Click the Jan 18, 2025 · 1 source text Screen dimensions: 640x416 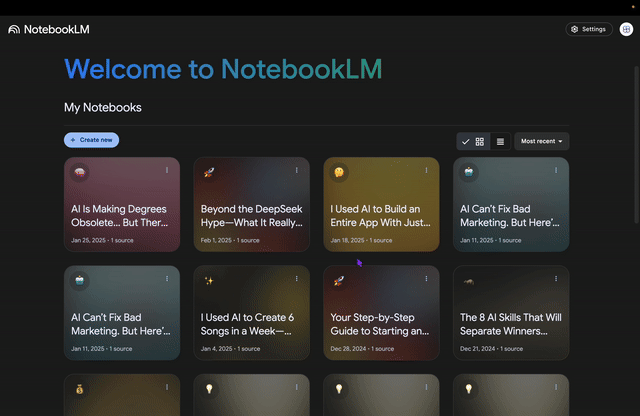point(361,240)
